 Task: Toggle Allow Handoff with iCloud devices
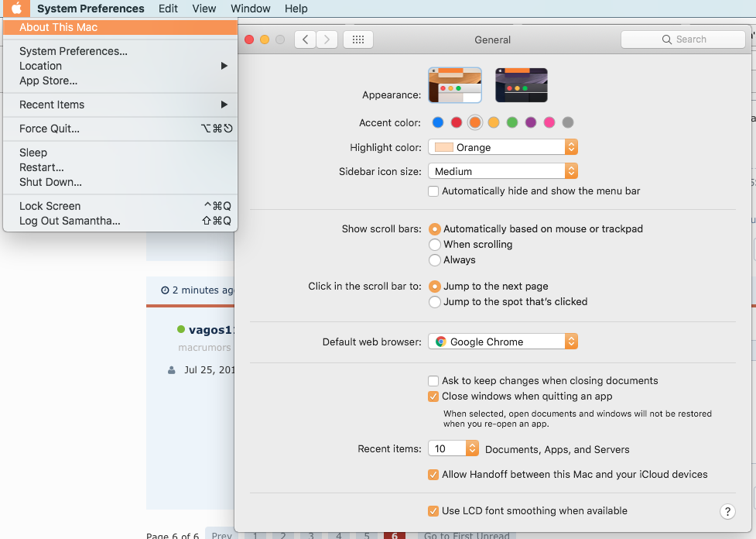(433, 475)
